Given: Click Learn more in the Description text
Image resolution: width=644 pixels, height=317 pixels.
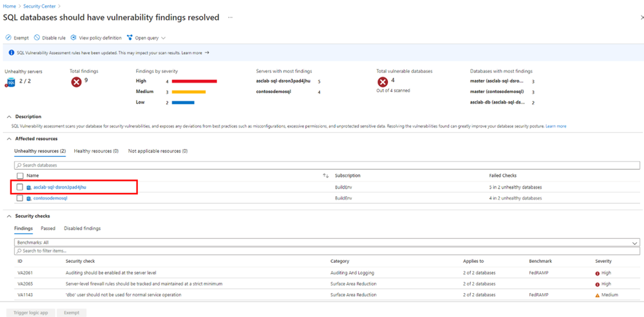Looking at the screenshot, I should coord(556,127).
